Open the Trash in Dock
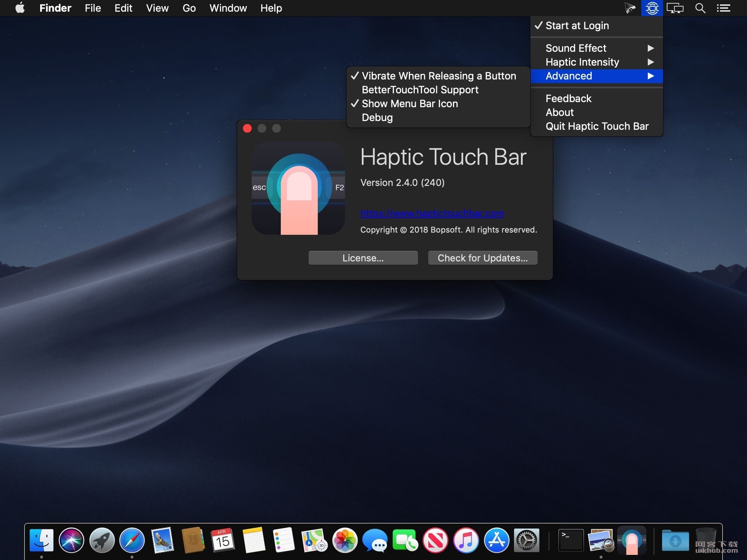Viewport: 747px width, 560px height. [x=706, y=540]
